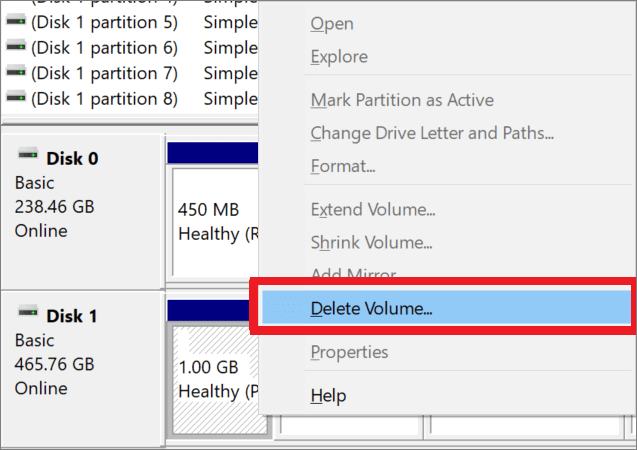Select Open in the context menu
637x450 pixels.
click(331, 23)
